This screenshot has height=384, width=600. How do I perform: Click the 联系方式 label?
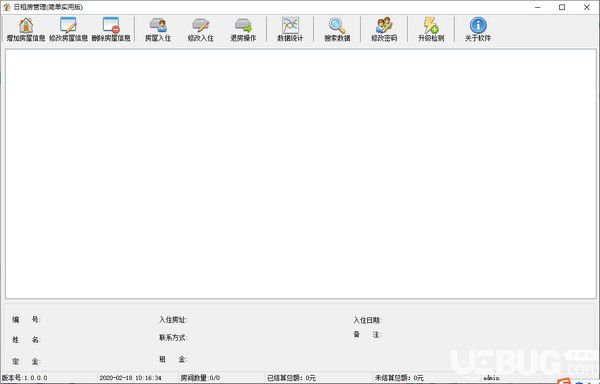tap(173, 338)
